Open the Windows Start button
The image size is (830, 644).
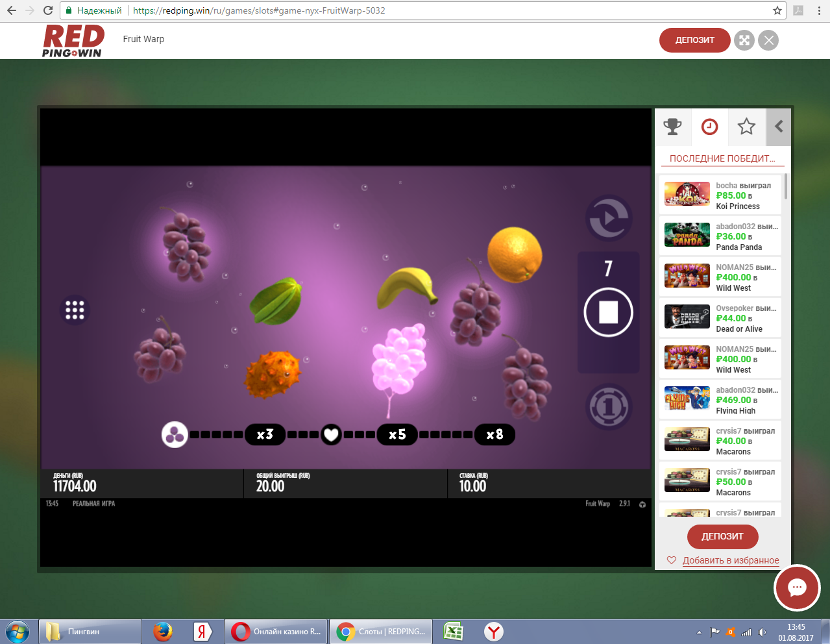point(18,632)
